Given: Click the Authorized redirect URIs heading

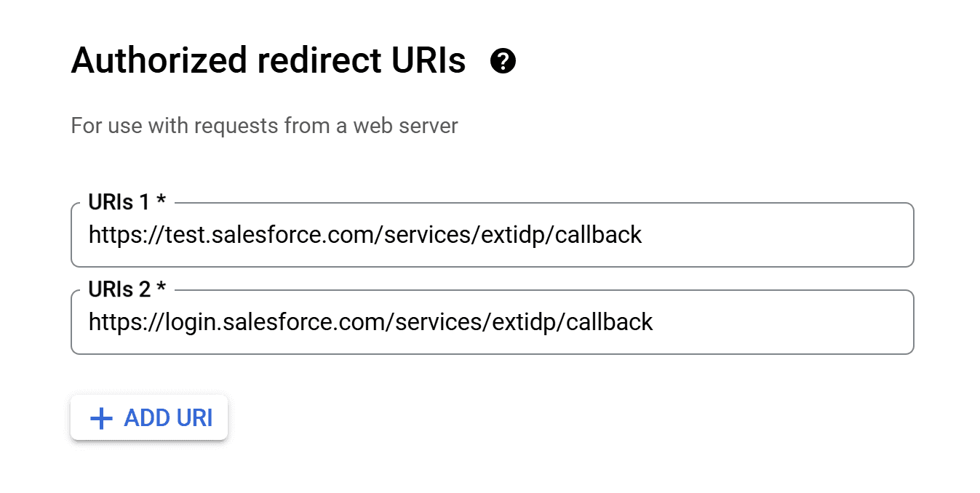Looking at the screenshot, I should tap(268, 60).
